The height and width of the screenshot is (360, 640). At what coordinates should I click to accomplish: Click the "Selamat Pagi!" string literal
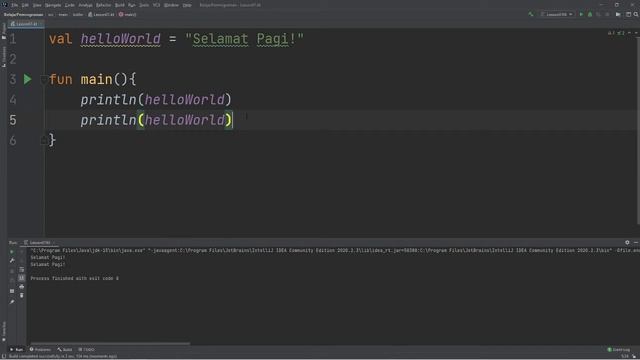[244, 39]
